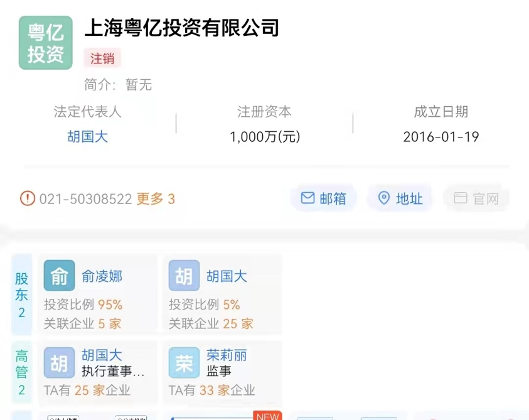Click the orange phone alert icon
Screen dimensions: 529x420
26,198
